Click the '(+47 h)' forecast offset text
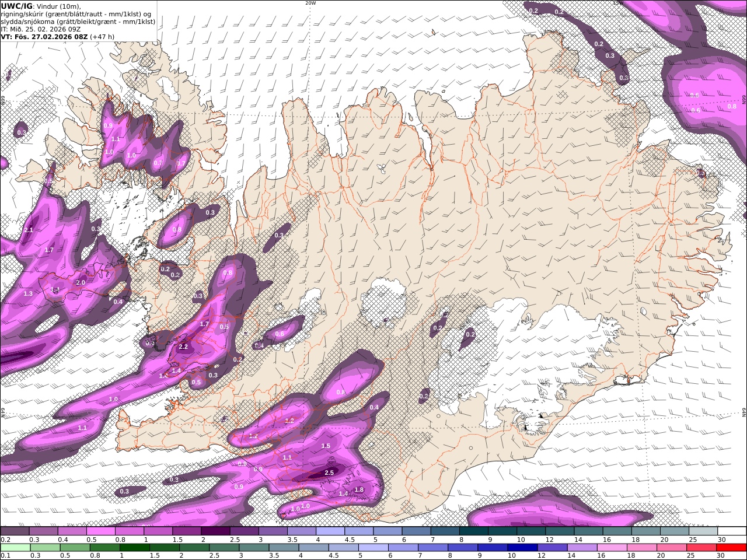This screenshot has height=560, width=747. (x=102, y=36)
